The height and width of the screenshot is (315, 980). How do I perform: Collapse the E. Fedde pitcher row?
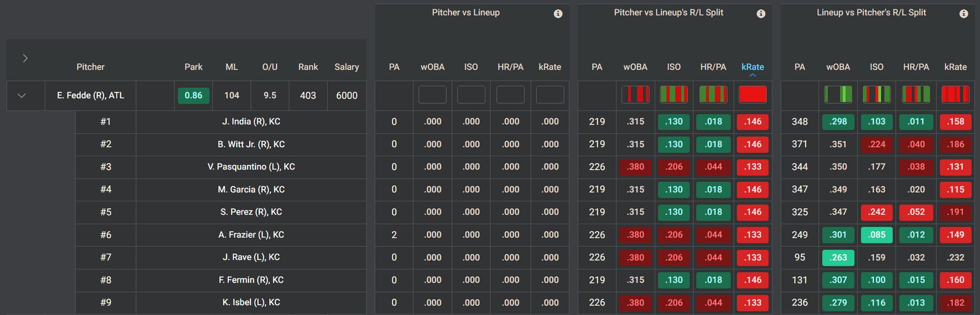pos(21,95)
